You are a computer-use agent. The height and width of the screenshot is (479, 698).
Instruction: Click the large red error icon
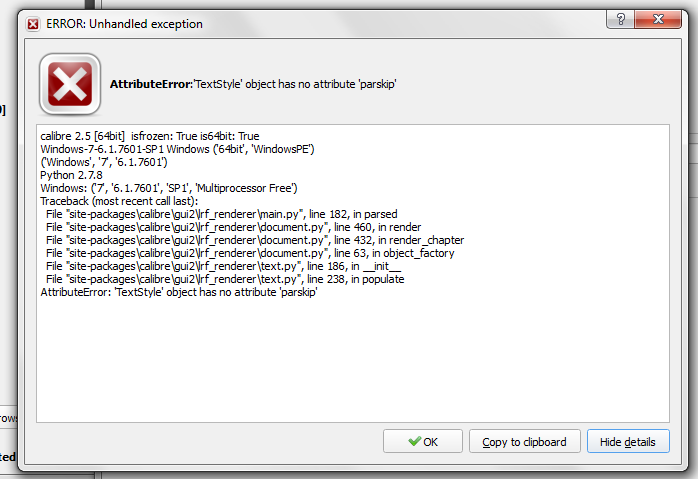[x=70, y=84]
